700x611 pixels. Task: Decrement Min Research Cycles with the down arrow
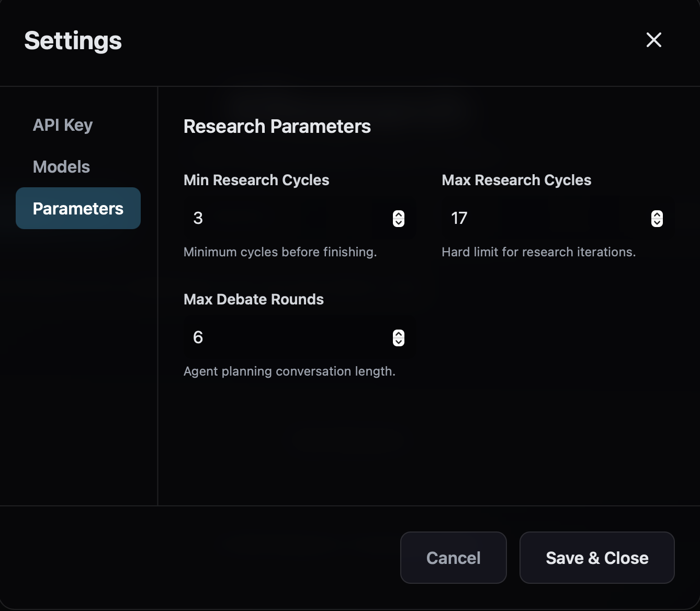399,223
